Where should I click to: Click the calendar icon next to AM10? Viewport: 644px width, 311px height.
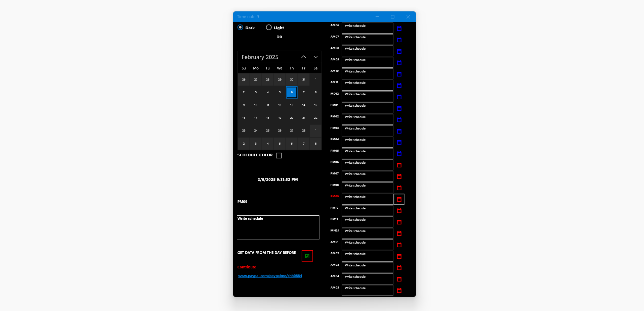point(399,74)
